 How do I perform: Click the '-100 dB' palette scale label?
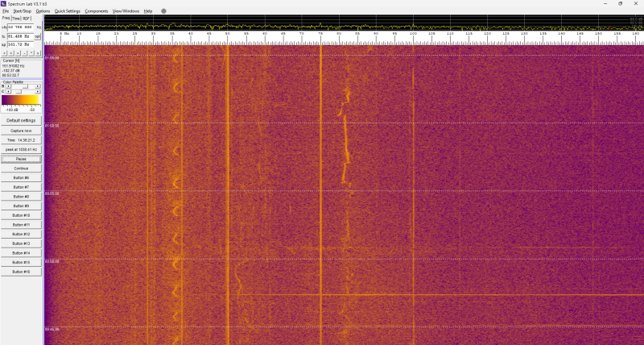[12, 110]
